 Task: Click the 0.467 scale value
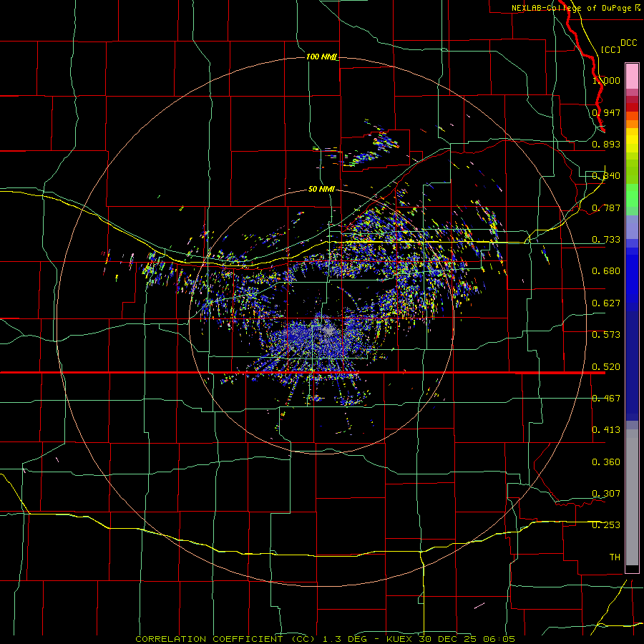coord(606,399)
